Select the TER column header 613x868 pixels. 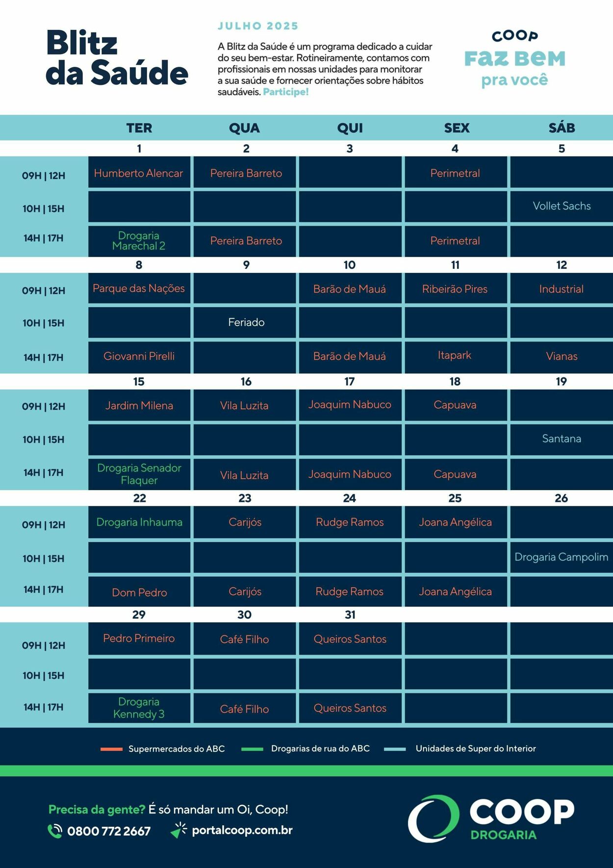tap(139, 128)
